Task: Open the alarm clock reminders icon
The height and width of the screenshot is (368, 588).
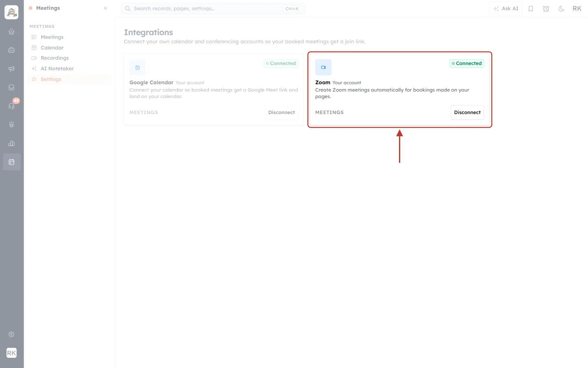Action: coord(546,9)
